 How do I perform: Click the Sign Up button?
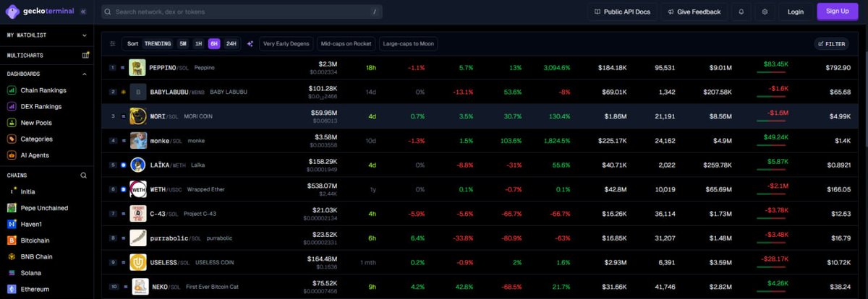click(x=838, y=11)
